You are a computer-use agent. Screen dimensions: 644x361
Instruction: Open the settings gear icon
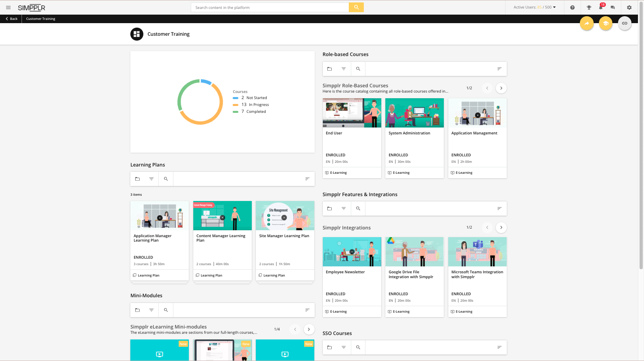pyautogui.click(x=629, y=7)
